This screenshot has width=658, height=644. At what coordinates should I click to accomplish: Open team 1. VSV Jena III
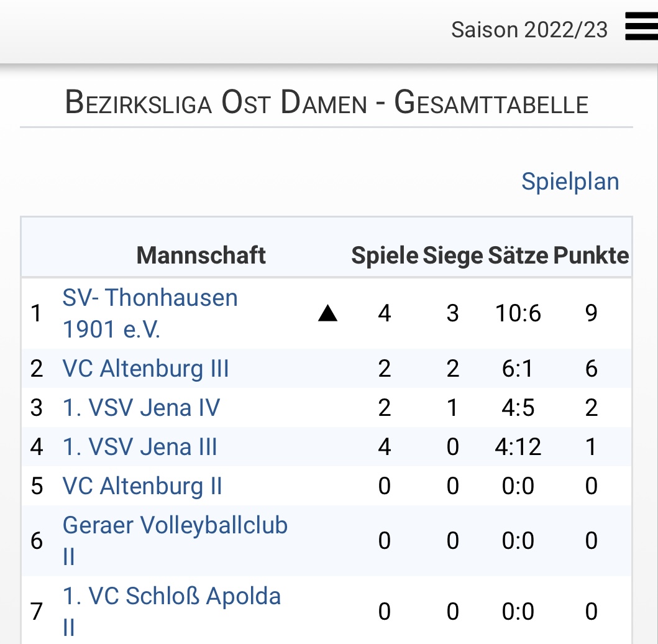coord(140,447)
